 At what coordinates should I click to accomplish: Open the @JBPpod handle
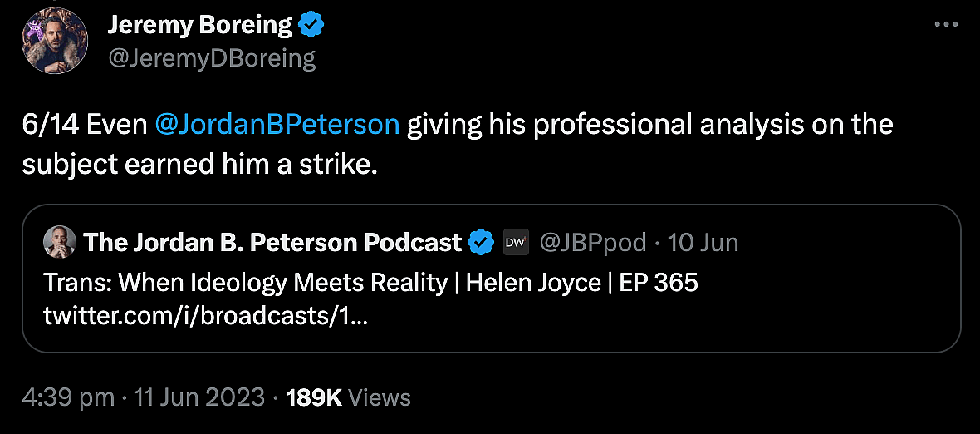[593, 242]
